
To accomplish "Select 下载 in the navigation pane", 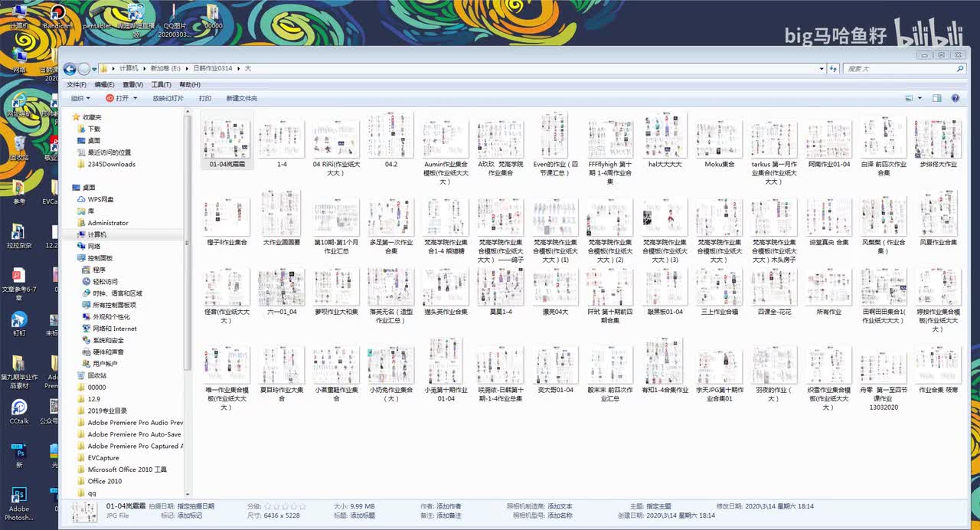I will tap(93, 129).
